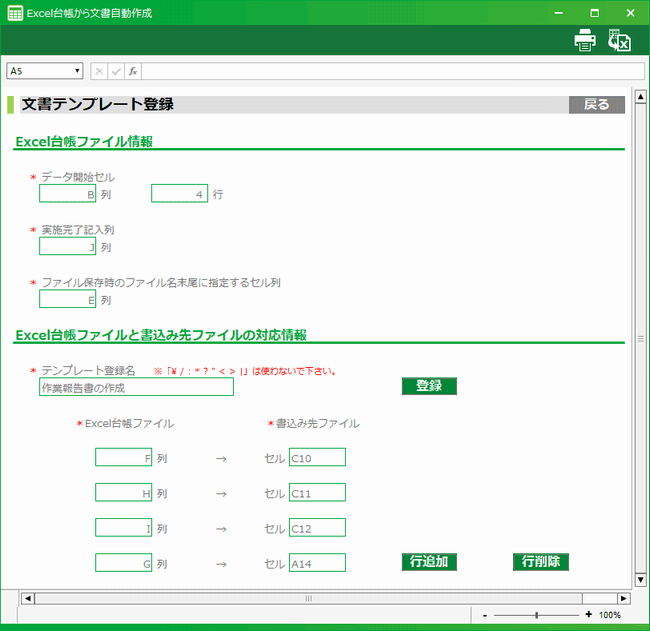This screenshot has height=631, width=650.
Task: Click the 実施完了記入列 label
Action: [x=78, y=230]
